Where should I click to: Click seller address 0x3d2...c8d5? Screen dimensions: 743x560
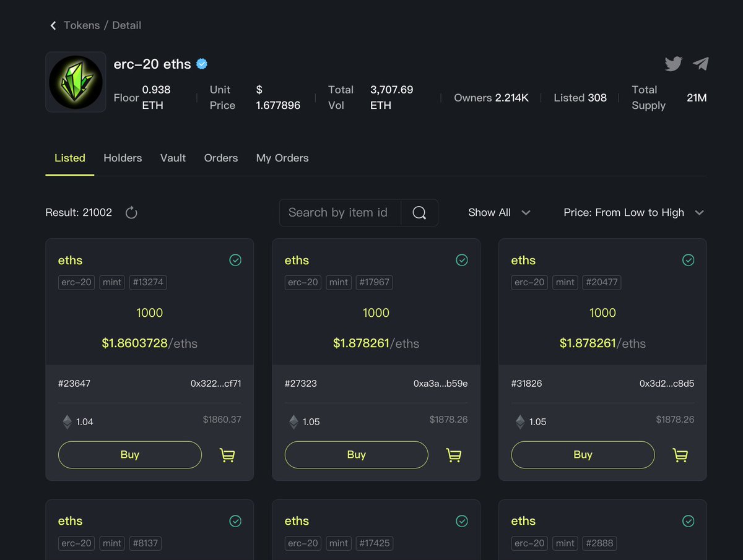tap(667, 384)
